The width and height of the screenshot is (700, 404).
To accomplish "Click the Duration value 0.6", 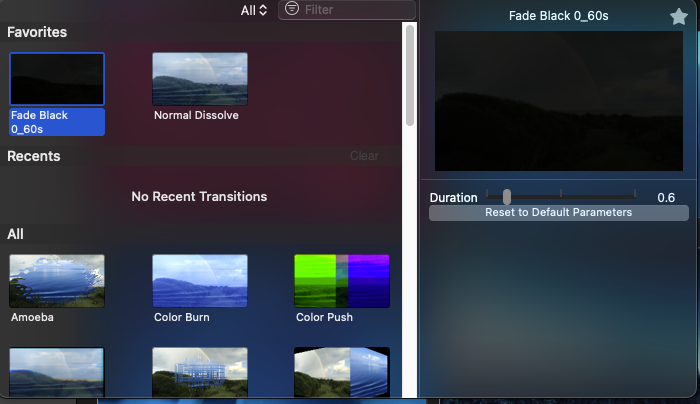I will [x=666, y=198].
